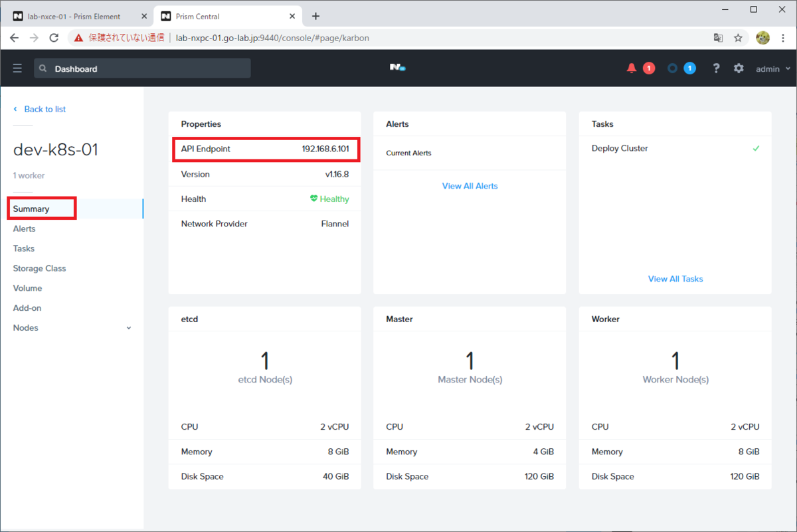Go back with browser back arrow
The width and height of the screenshot is (797, 532).
[x=14, y=38]
